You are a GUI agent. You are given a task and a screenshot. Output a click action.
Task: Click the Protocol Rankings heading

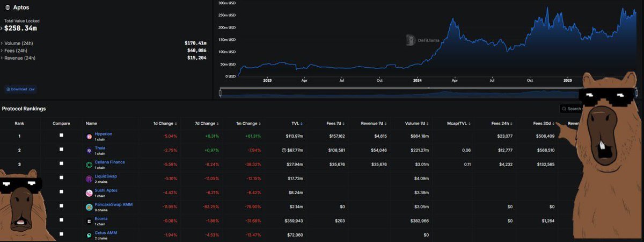tap(24, 109)
